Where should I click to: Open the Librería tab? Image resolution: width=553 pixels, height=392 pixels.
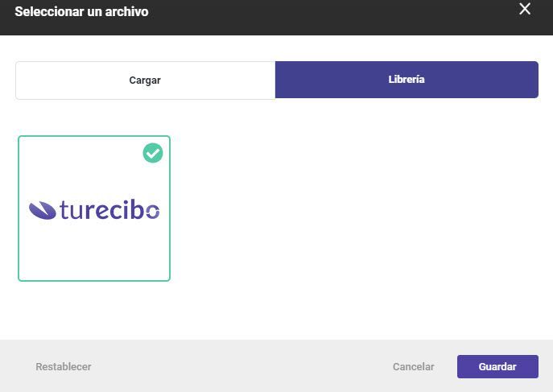coord(406,80)
